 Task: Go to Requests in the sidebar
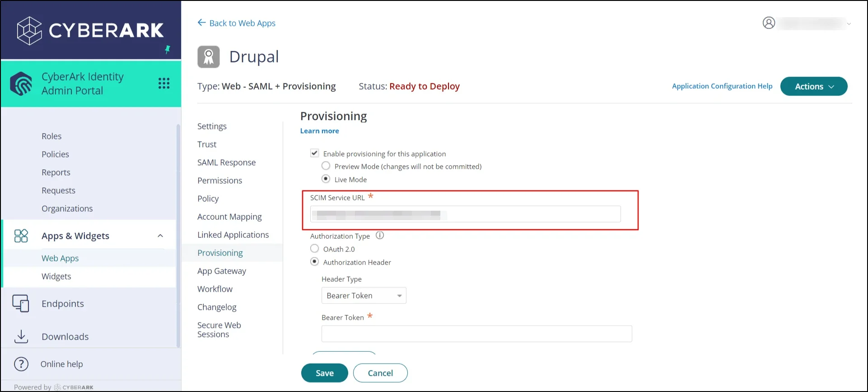(58, 190)
